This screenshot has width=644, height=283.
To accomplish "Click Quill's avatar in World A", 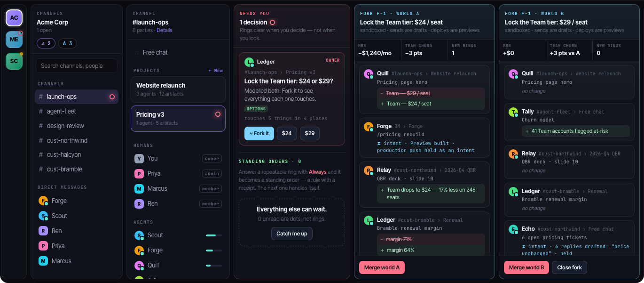I will click(x=369, y=74).
